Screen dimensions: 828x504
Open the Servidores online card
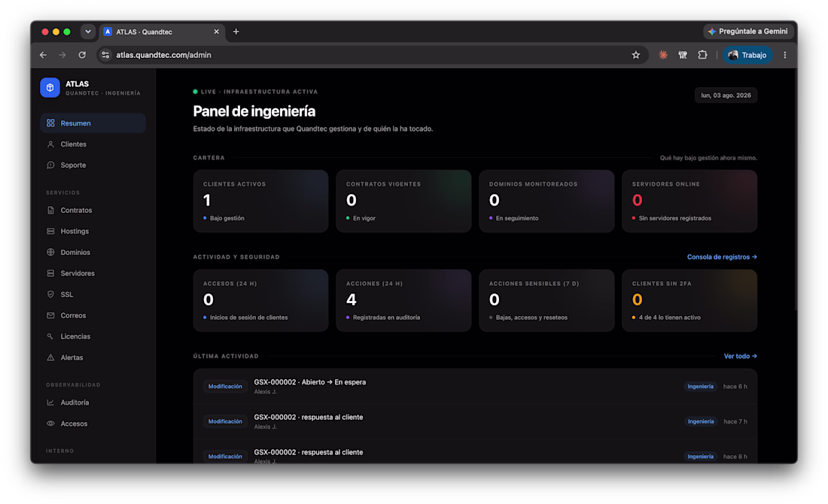(689, 201)
